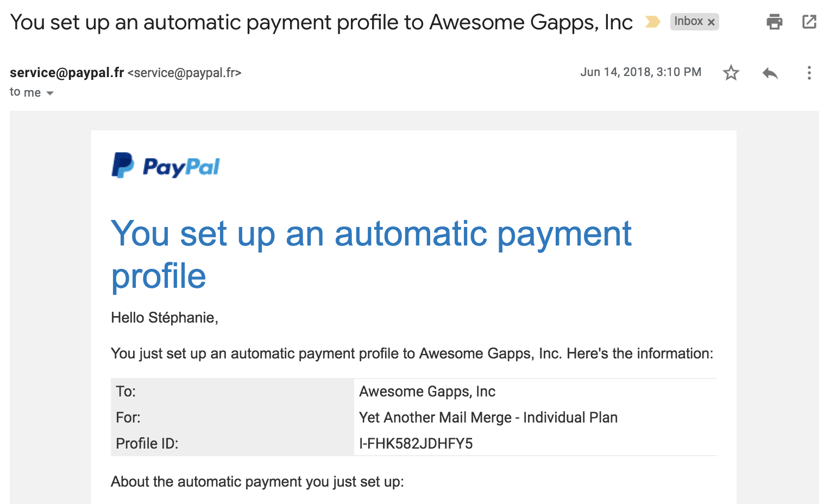
Task: Click the "to me" recipient text
Action: 25,92
